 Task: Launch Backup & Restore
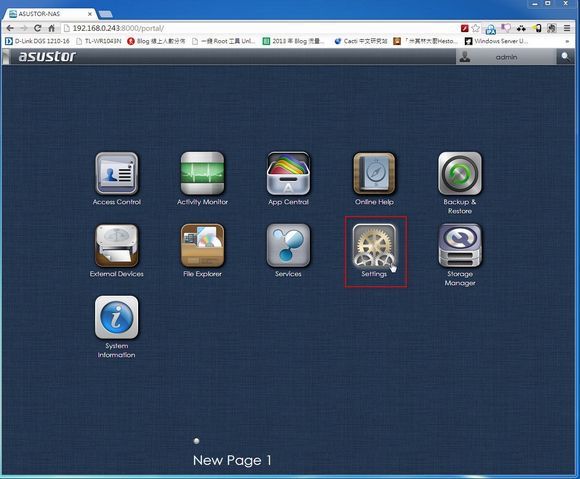pyautogui.click(x=460, y=173)
